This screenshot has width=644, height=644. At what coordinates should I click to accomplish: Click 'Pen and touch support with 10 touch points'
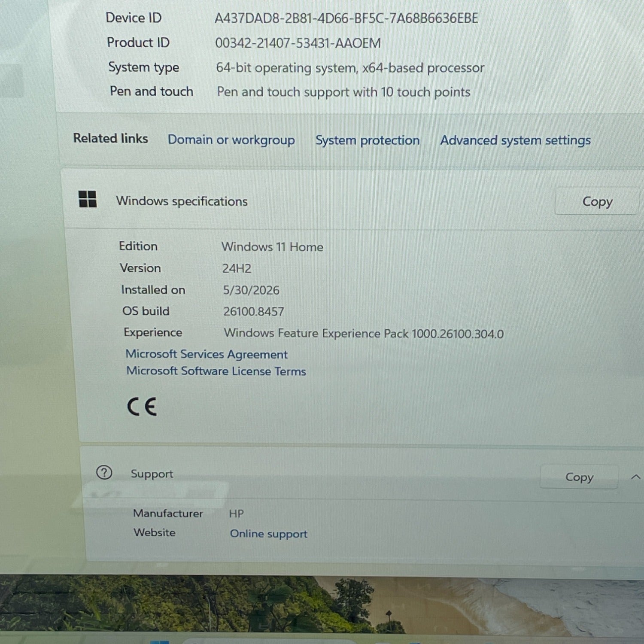click(x=343, y=92)
